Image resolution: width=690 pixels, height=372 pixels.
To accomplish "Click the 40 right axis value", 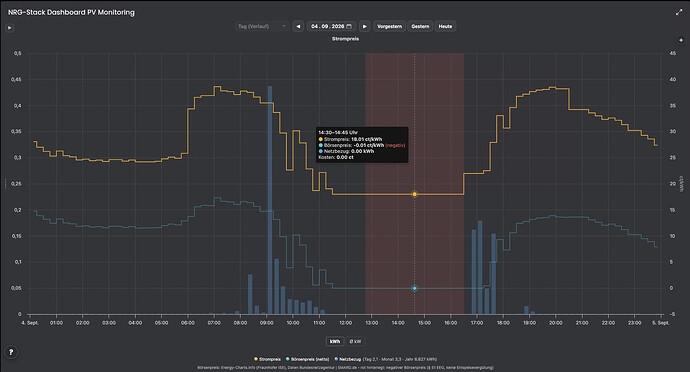I will pos(672,80).
